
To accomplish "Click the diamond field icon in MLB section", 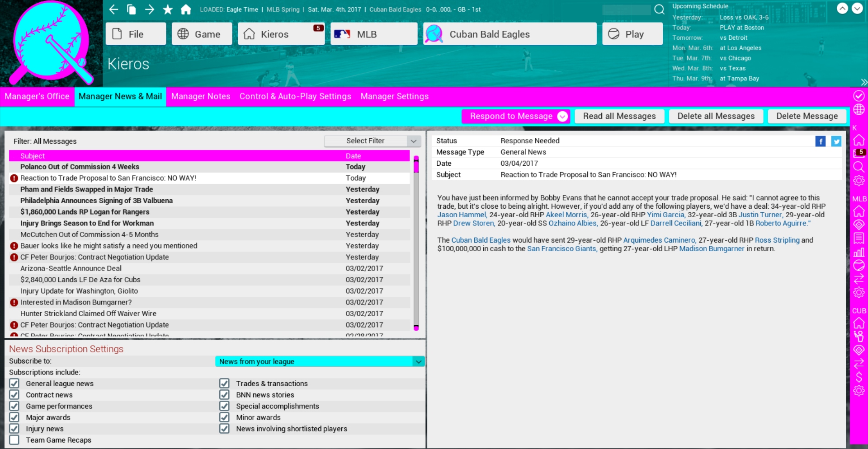I will pos(859,224).
